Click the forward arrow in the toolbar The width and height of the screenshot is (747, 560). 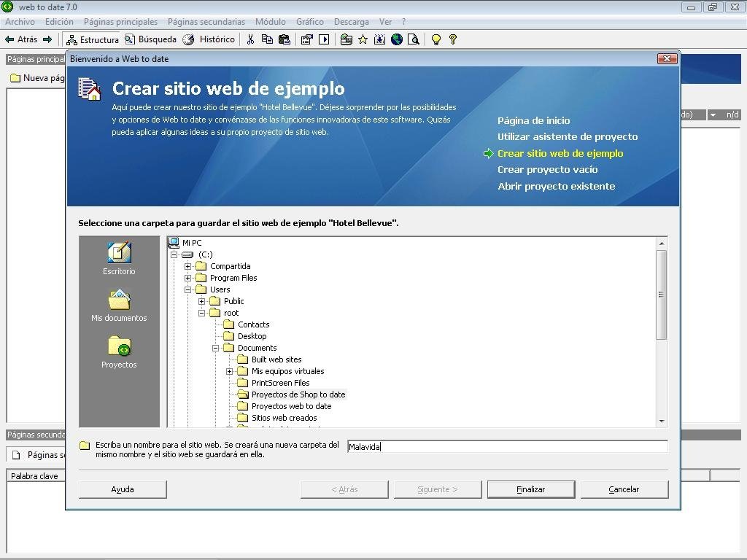(47, 39)
